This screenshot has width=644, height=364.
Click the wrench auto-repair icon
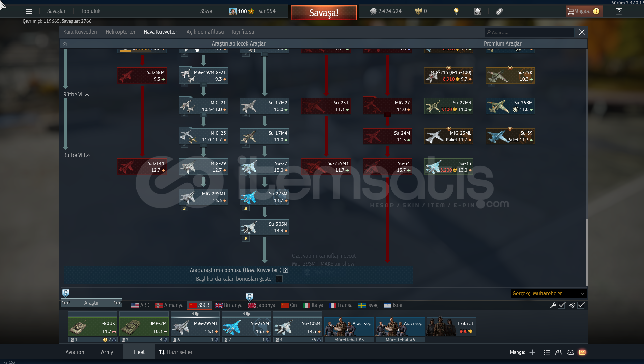click(553, 305)
